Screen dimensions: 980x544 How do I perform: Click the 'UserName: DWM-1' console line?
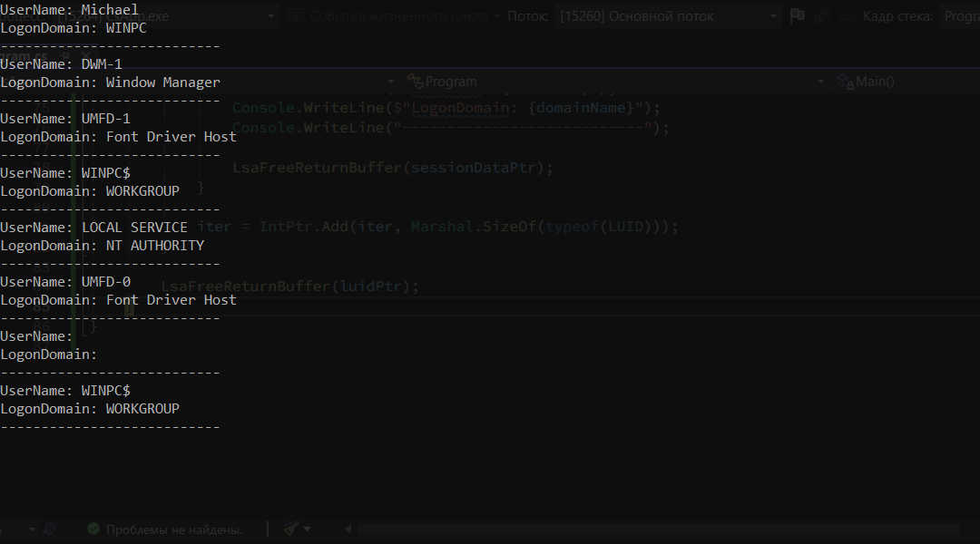point(62,64)
